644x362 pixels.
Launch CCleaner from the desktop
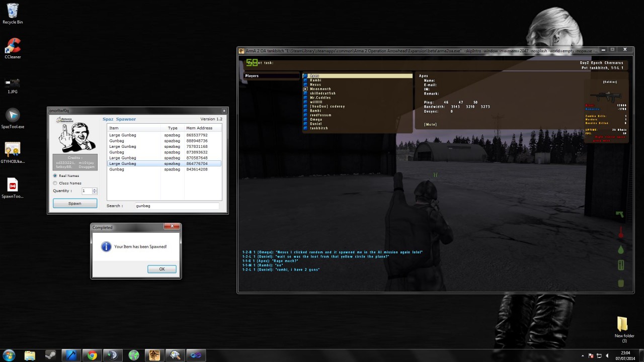[13, 49]
